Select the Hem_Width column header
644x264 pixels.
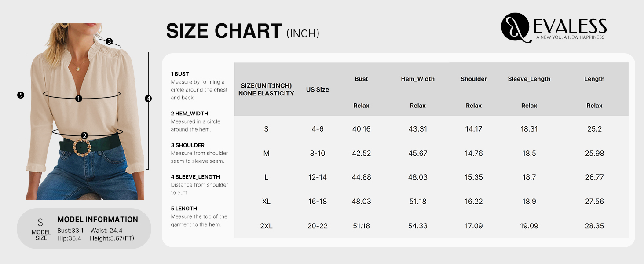(x=418, y=79)
